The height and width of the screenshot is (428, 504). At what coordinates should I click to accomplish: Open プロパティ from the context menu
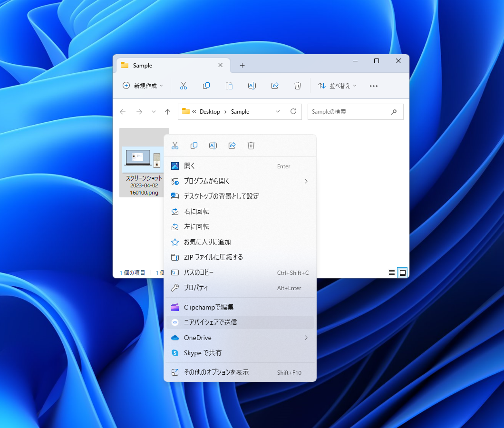pyautogui.click(x=240, y=288)
